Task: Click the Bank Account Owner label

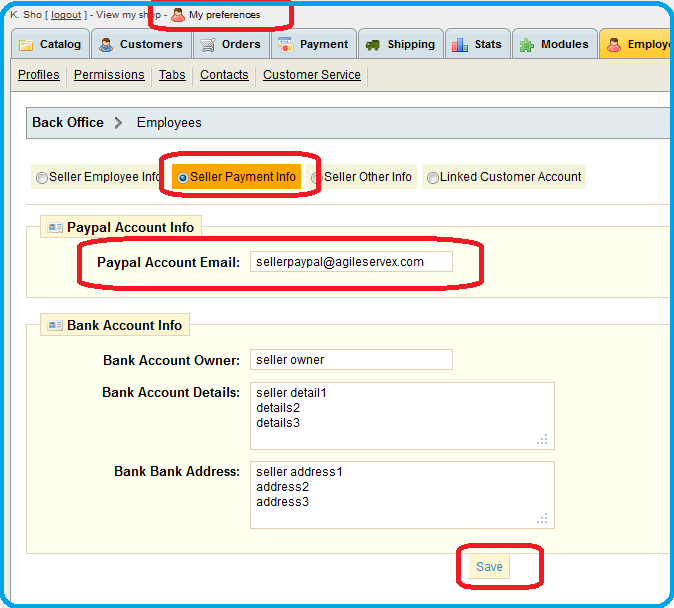Action: click(172, 360)
